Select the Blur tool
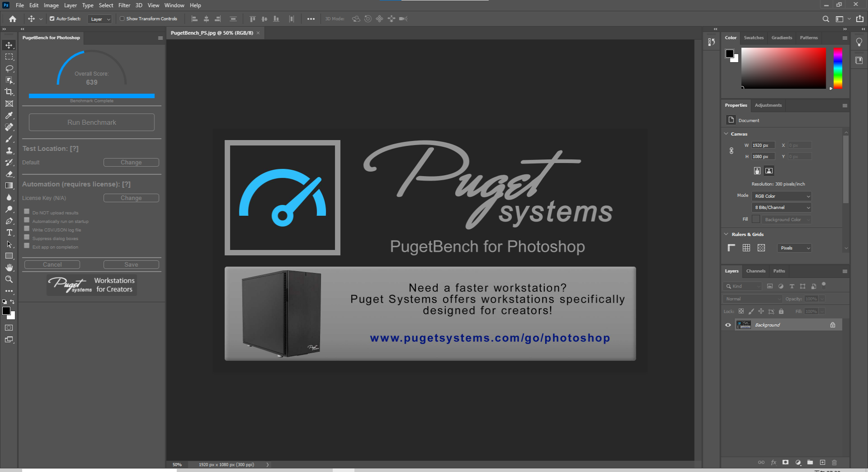Viewport: 868px width, 472px height. tap(9, 197)
